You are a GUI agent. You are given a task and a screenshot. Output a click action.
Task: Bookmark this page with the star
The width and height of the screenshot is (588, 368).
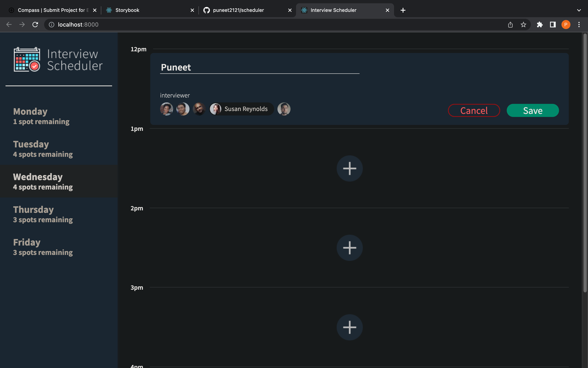523,25
